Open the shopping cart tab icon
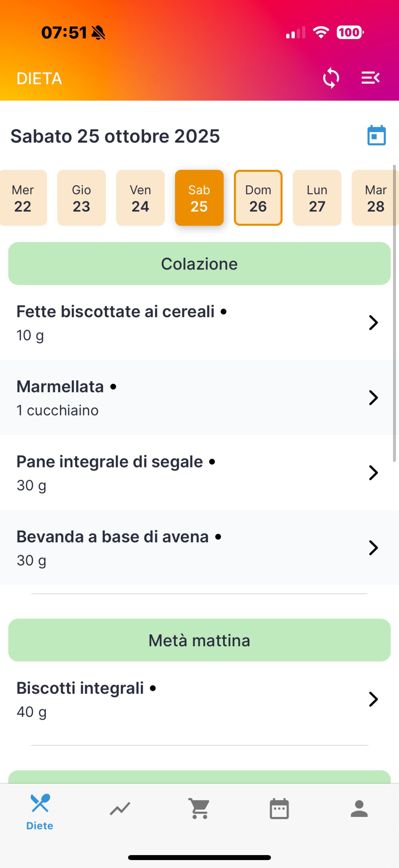 tap(199, 809)
